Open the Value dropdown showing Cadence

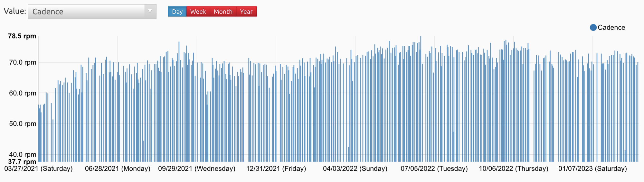click(87, 12)
